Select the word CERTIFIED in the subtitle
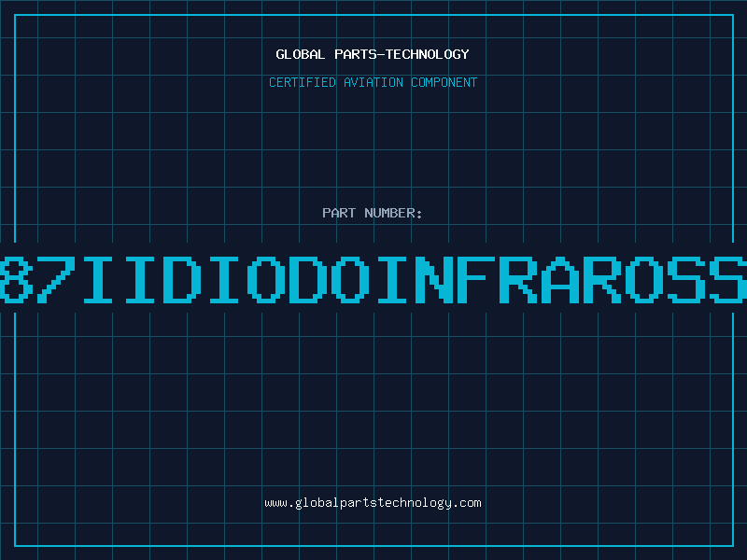 [303, 82]
